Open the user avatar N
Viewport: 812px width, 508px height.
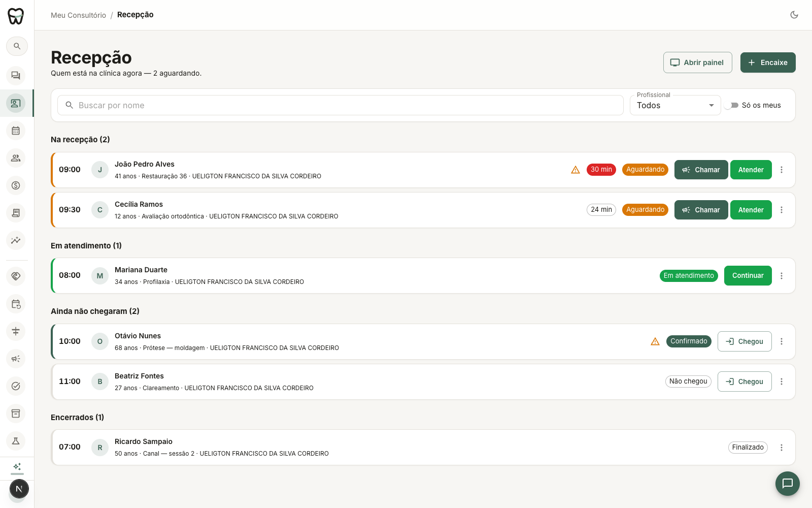tap(19, 489)
